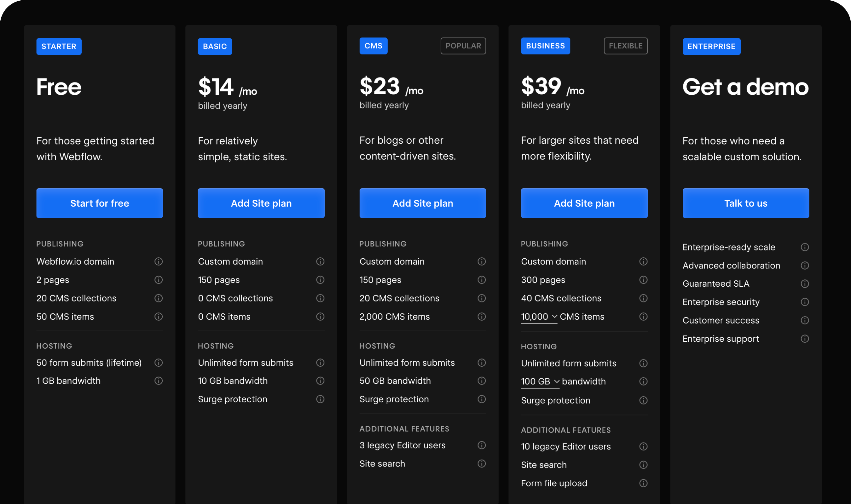851x504 pixels.
Task: Open info tooltip for 2,000 CMS items
Action: (x=481, y=317)
